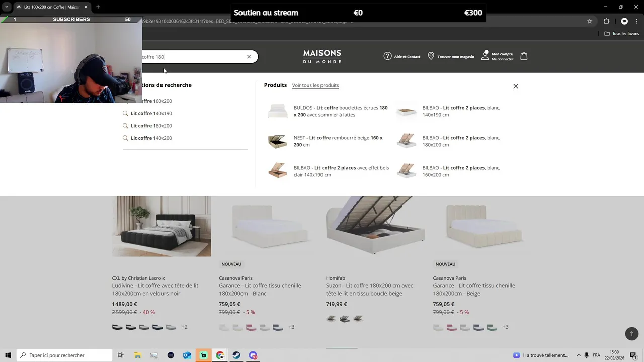Open Steam from the taskbar

[x=236, y=355]
